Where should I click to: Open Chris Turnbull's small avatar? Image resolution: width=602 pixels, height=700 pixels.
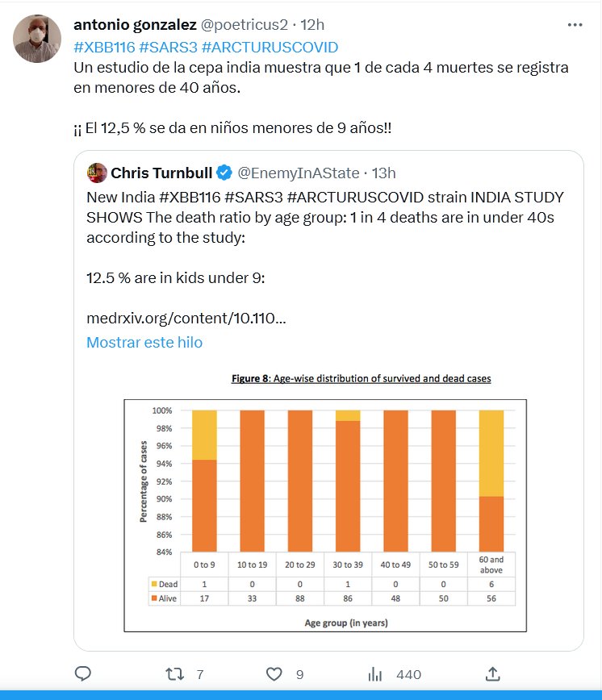pyautogui.click(x=96, y=173)
